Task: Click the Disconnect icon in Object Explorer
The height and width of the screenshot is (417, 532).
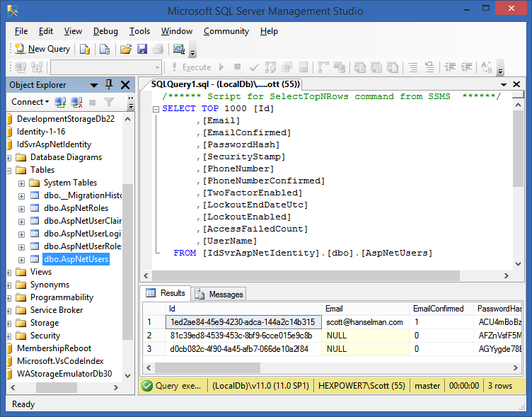Action: [x=76, y=102]
